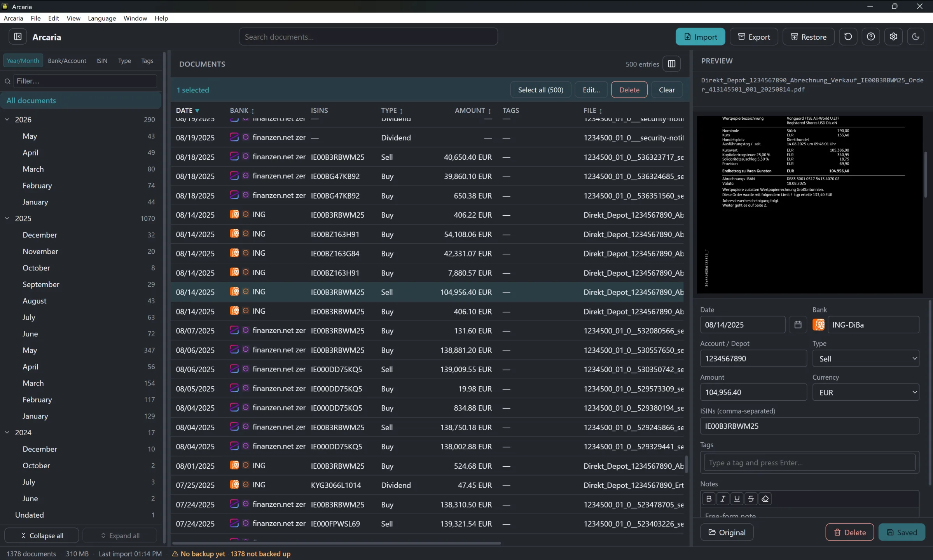Open the Type dropdown showing Sell
Image resolution: width=933 pixels, height=560 pixels.
(x=866, y=359)
